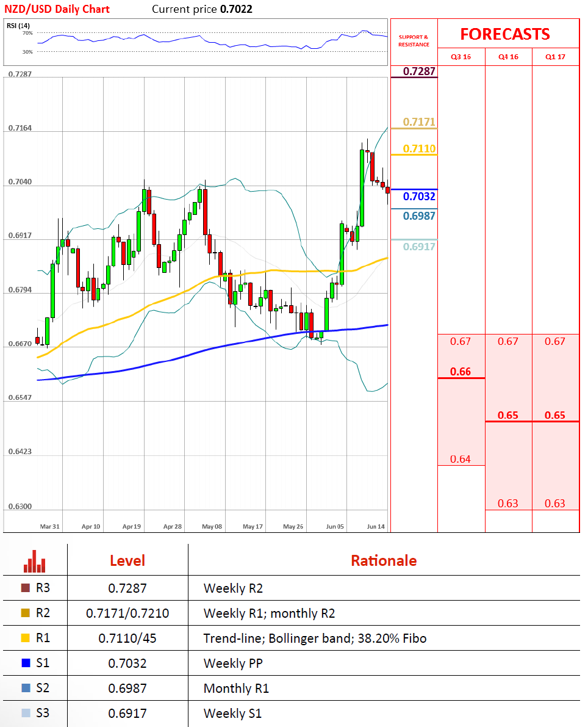Click the Mar 31 date axis label

(49, 527)
